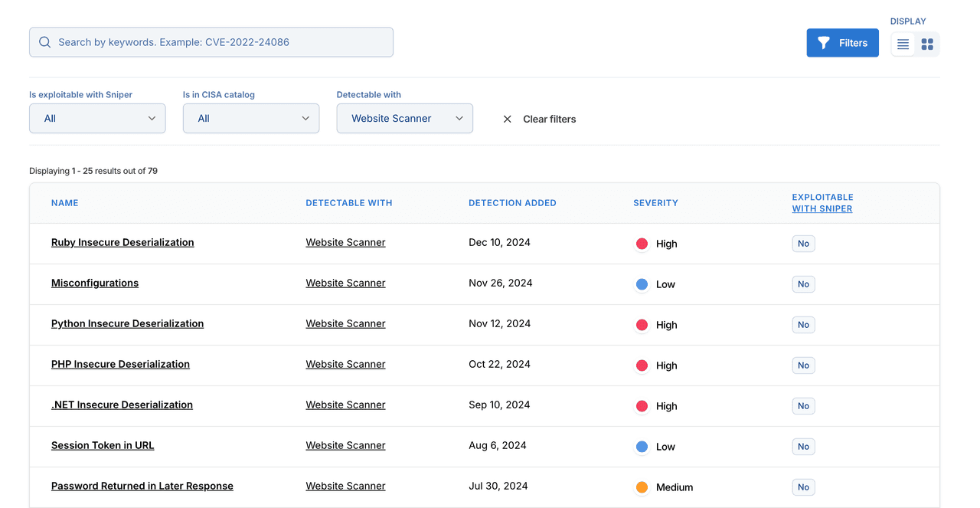The width and height of the screenshot is (980, 508).
Task: Switch to grid display view
Action: point(927,44)
